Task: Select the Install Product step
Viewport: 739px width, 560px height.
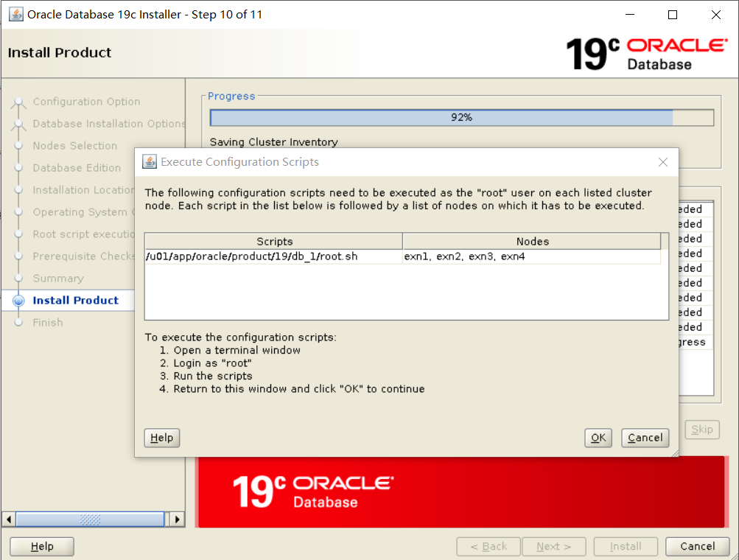Action: pyautogui.click(x=75, y=301)
